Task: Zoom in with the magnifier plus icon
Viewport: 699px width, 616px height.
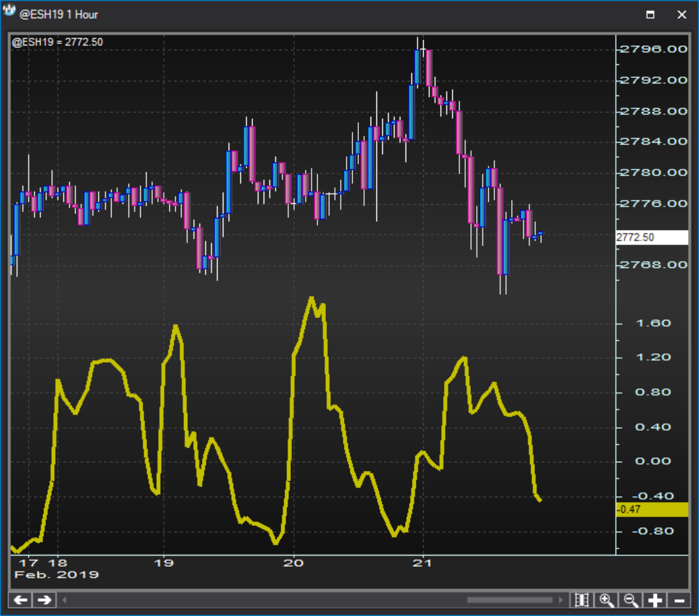Action: (x=606, y=600)
